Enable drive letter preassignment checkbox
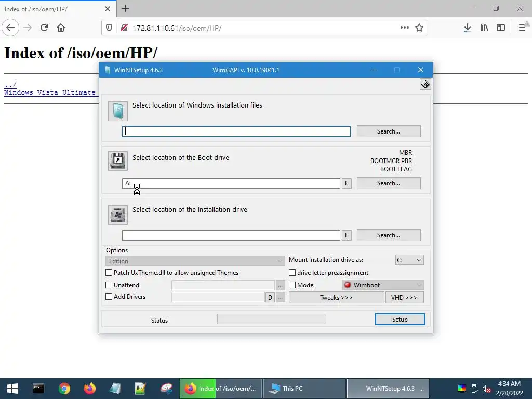This screenshot has height=399, width=532. [292, 272]
